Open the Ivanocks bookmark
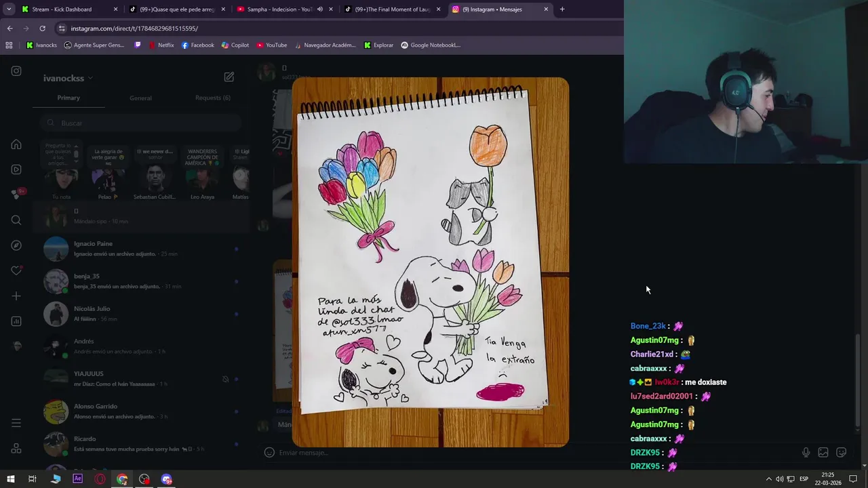The height and width of the screenshot is (488, 868). point(42,45)
